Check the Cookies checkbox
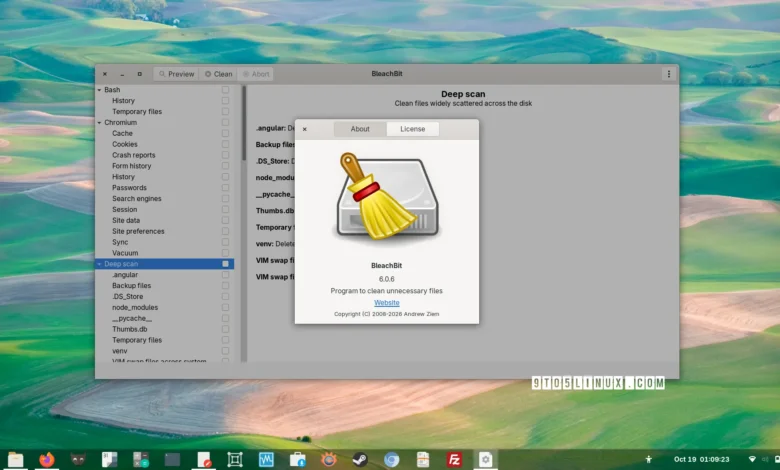The image size is (780, 470). (225, 144)
